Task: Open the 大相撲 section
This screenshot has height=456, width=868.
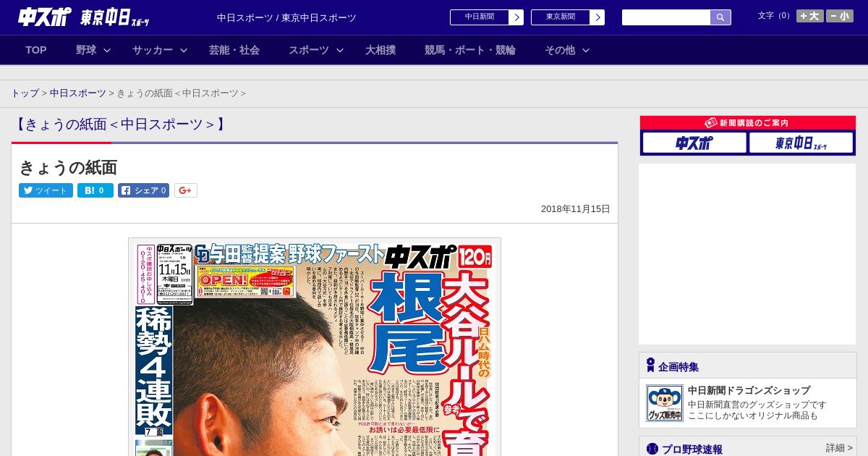Action: (380, 50)
